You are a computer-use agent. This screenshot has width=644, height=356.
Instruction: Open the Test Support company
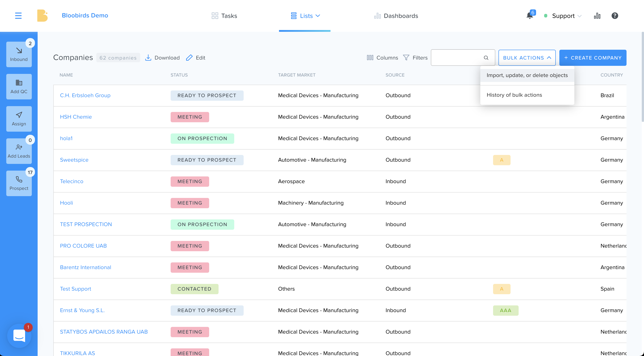coord(75,289)
